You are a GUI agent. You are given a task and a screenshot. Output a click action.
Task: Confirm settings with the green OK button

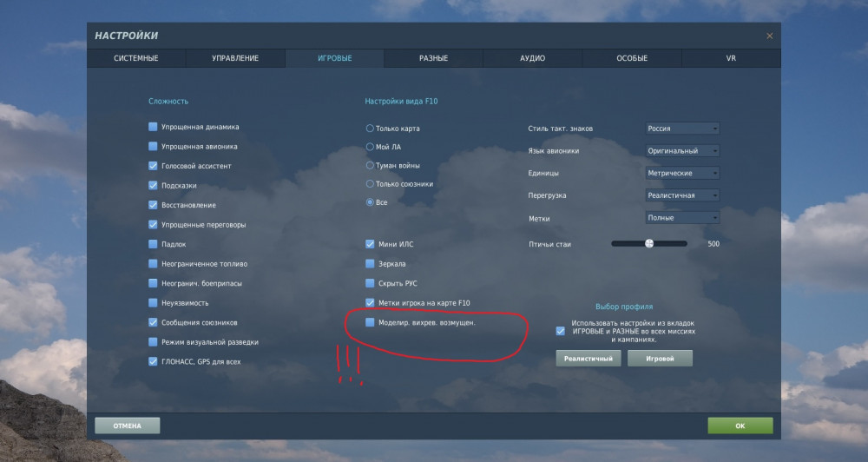point(740,426)
